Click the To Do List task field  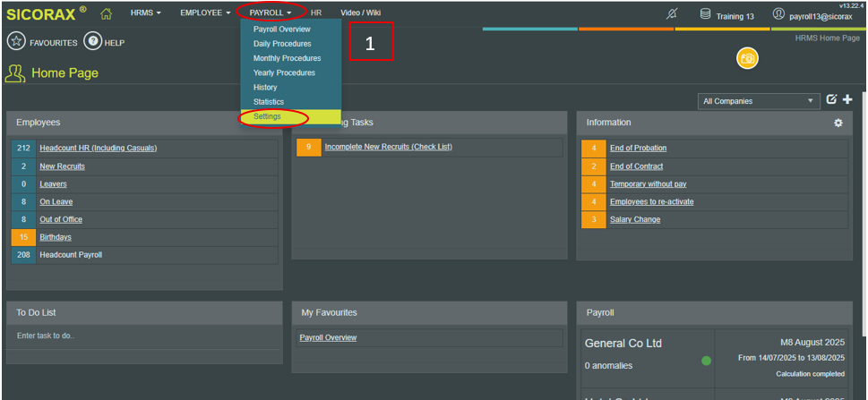(143, 336)
